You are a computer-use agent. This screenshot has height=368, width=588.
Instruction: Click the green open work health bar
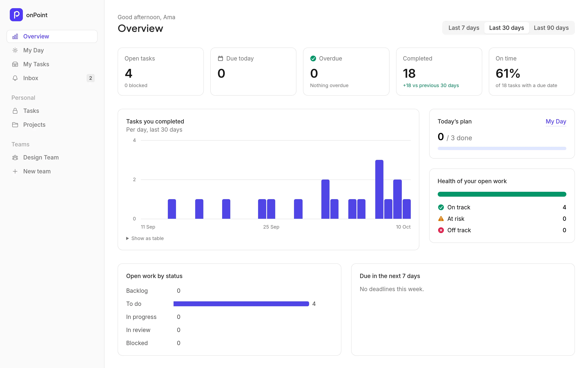(x=502, y=194)
